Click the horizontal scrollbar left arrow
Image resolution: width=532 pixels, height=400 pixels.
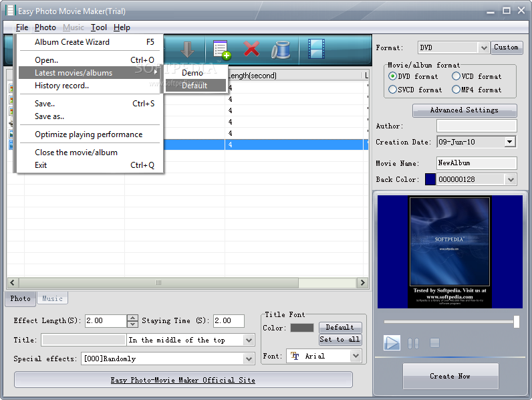pyautogui.click(x=13, y=282)
